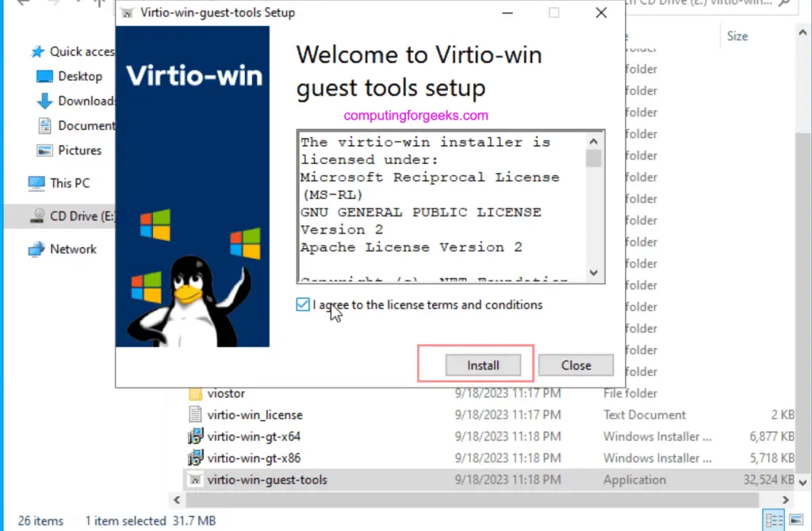Image resolution: width=812 pixels, height=531 pixels.
Task: Select virtio-win-gt-x86 file name
Action: 254,459
